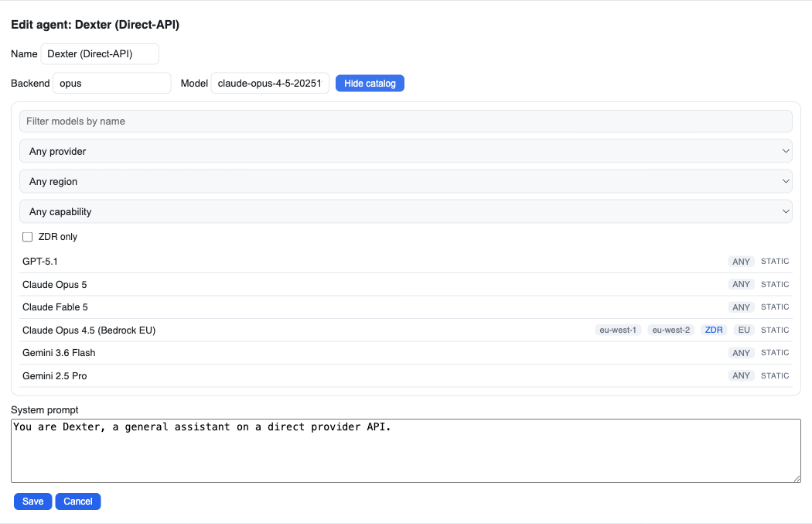Click into the System prompt textarea
This screenshot has width=812, height=524.
pyautogui.click(x=406, y=451)
